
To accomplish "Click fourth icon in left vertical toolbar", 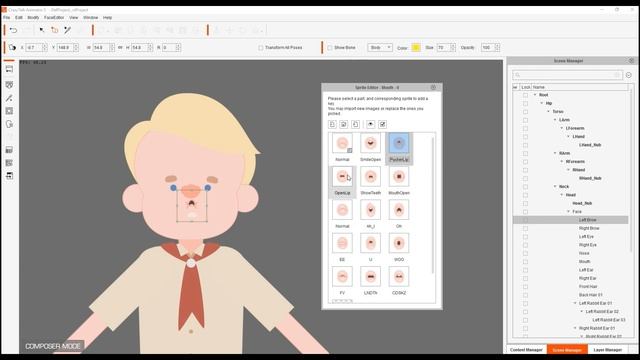I will click(x=9, y=111).
